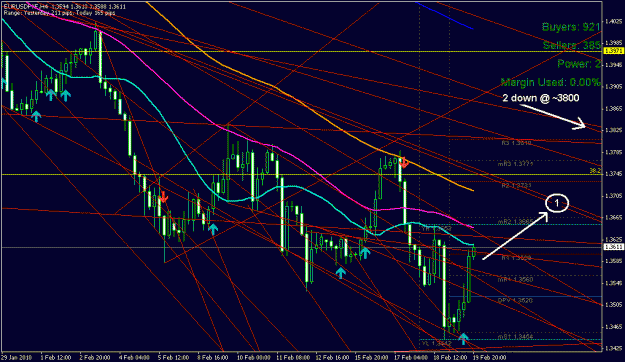
Task: Click the 'Margin Used: 0.00%' label
Action: pos(550,83)
